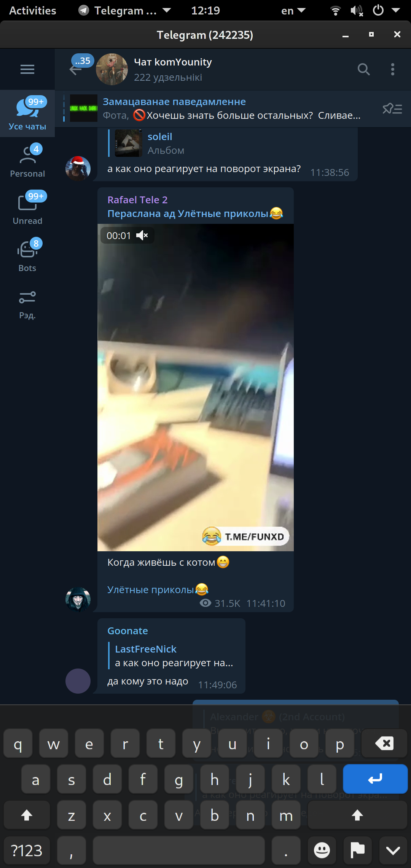Switch to the Unread folder tab

pyautogui.click(x=27, y=208)
